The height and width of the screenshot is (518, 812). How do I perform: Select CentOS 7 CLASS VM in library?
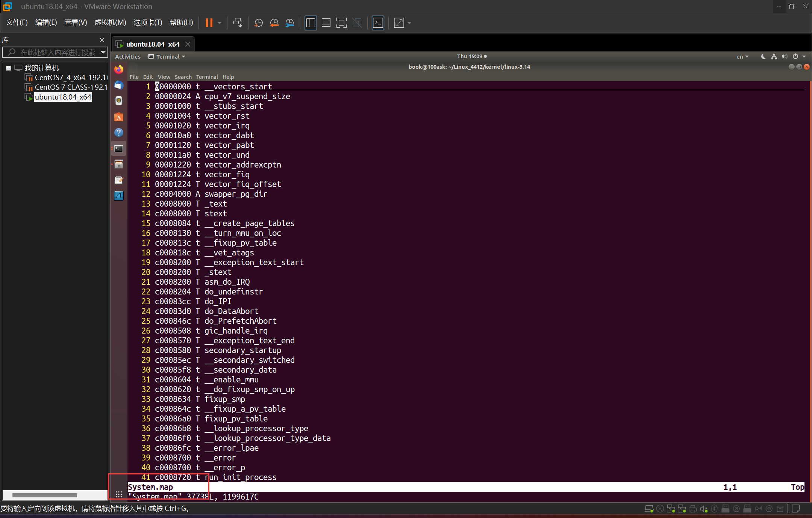(x=71, y=87)
